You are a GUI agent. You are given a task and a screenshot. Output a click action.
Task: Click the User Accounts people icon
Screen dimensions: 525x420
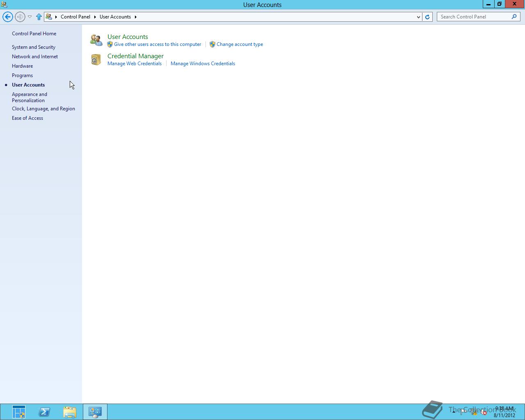pyautogui.click(x=96, y=40)
